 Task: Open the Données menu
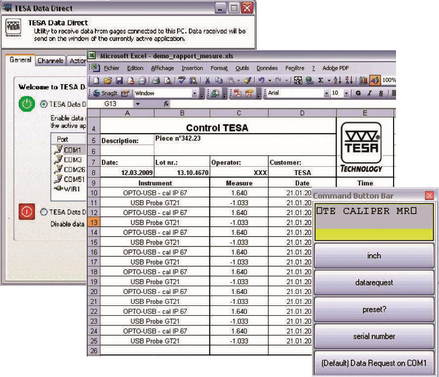[x=267, y=68]
